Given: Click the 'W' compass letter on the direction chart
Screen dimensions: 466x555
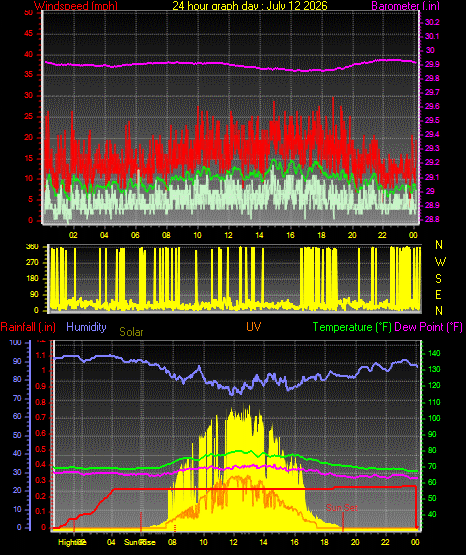Looking at the screenshot, I should pos(440,262).
